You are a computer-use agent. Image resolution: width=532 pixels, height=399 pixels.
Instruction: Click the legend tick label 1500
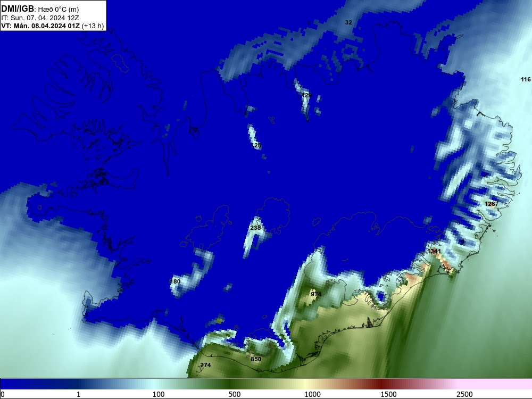pyautogui.click(x=388, y=394)
